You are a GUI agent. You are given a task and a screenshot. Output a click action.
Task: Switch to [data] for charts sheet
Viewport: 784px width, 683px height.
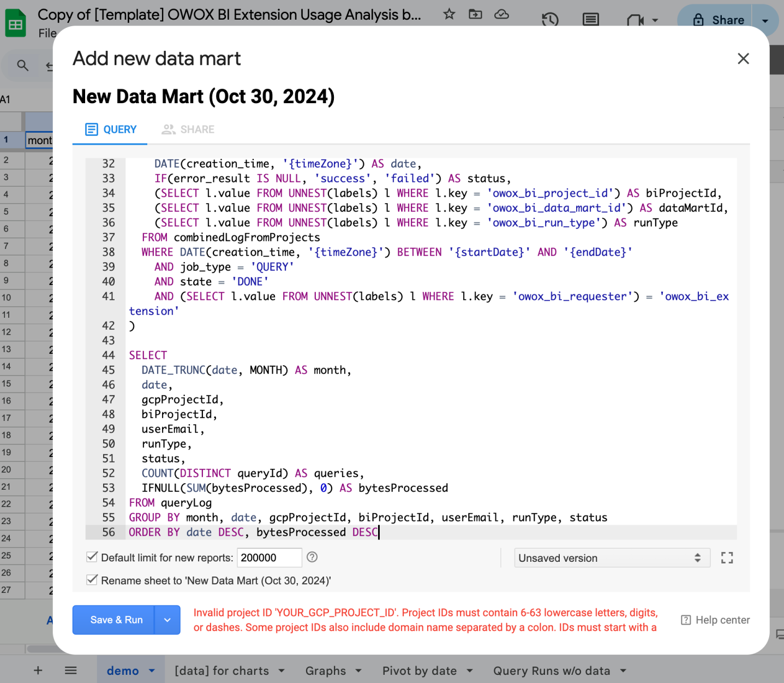(x=222, y=670)
